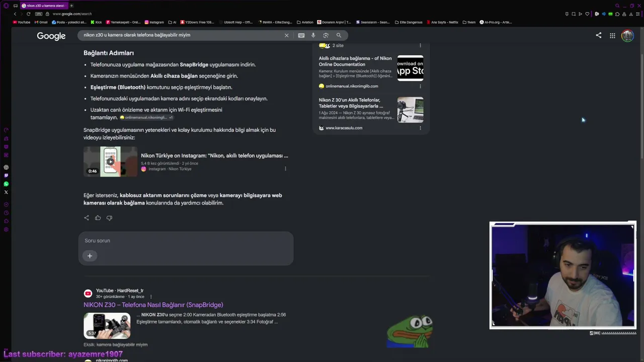Open the Gmail bookmark
This screenshot has width=644, height=362.
(x=41, y=22)
